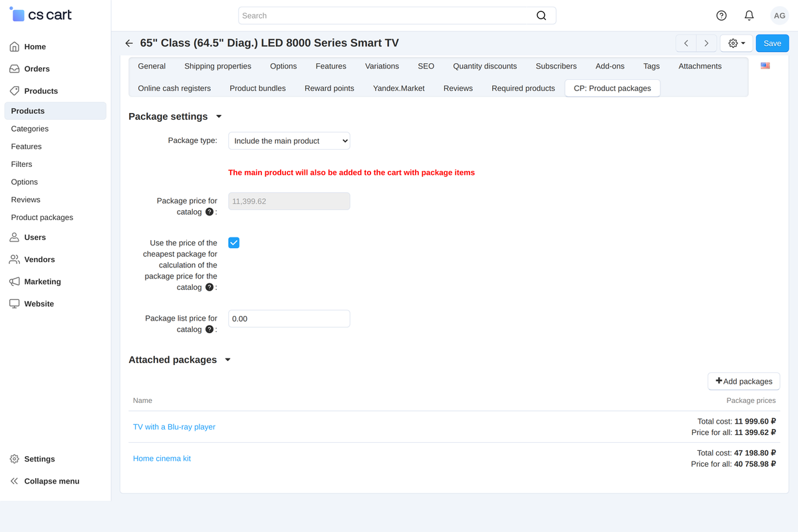This screenshot has width=798, height=532.
Task: Open the gear actions dropdown
Action: pos(736,43)
